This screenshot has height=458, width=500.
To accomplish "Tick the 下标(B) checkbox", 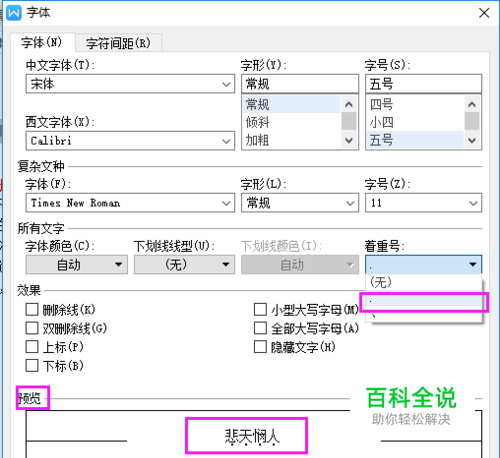I will coord(32,365).
